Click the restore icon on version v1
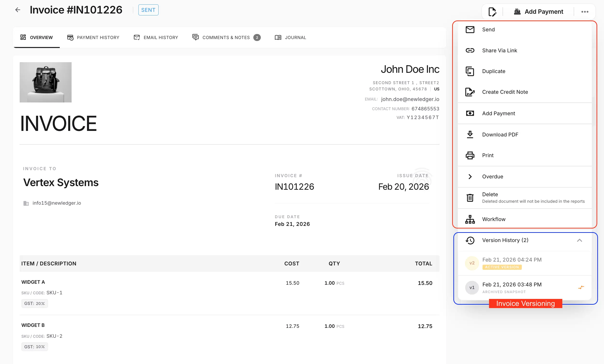 coord(582,287)
